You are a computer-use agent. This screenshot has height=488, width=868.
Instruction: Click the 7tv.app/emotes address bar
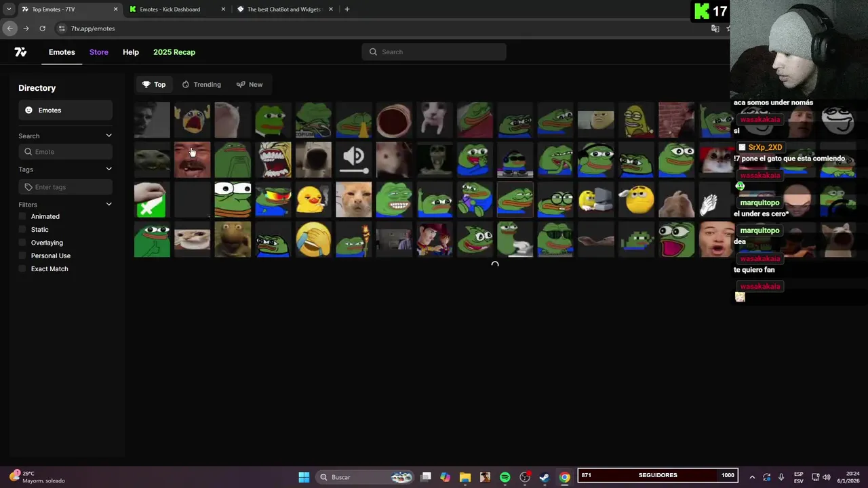(380, 28)
